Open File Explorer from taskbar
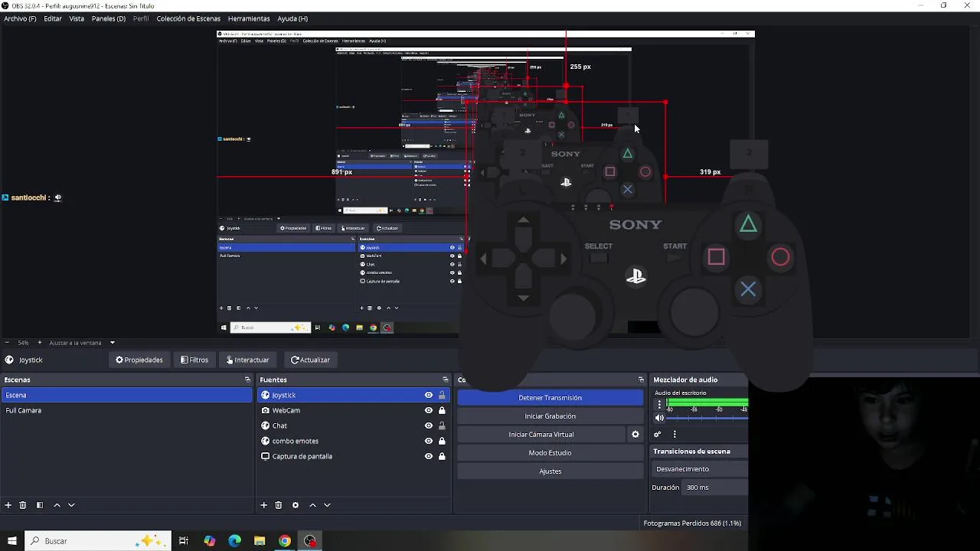 pos(260,541)
